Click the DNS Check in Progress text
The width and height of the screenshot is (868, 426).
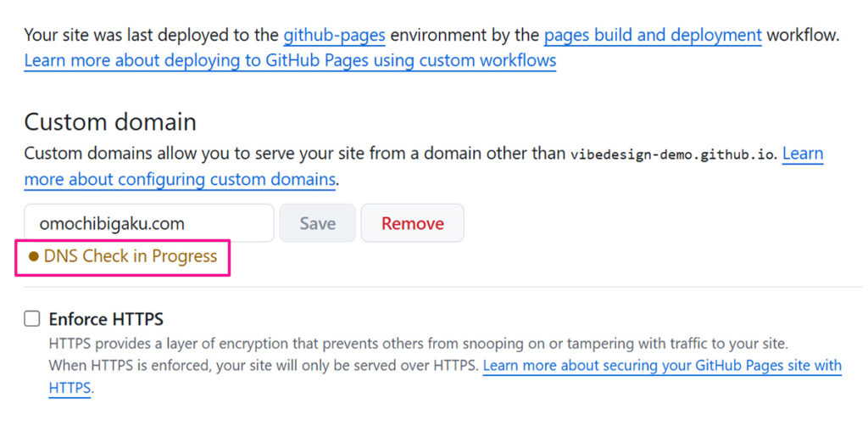pyautogui.click(x=131, y=256)
